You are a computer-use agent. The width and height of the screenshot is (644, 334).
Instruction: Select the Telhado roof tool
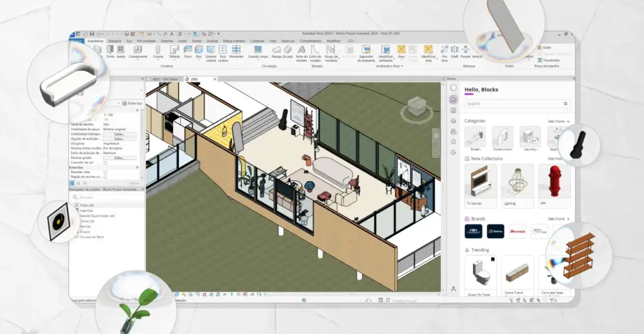[174, 52]
